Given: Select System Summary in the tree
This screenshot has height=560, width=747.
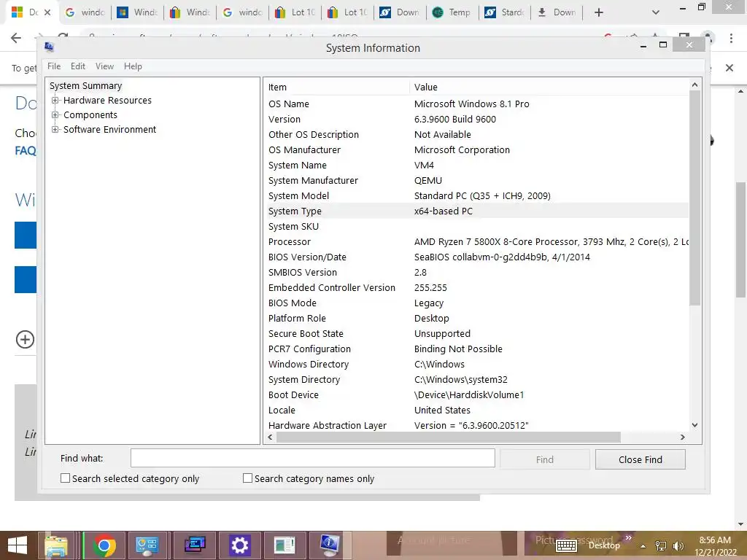Looking at the screenshot, I should click(86, 86).
